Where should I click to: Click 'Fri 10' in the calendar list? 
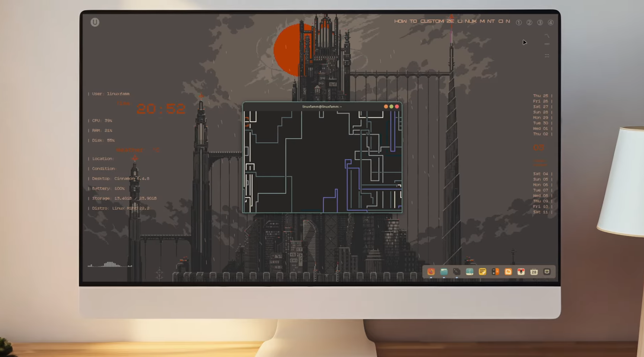coord(541,206)
